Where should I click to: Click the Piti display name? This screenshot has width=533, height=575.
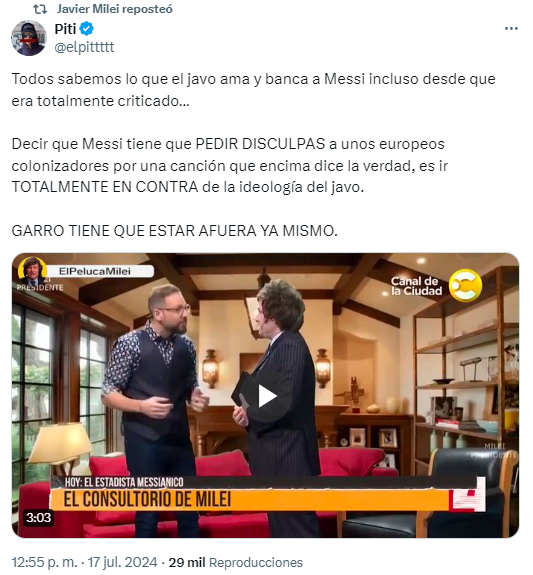pyautogui.click(x=65, y=29)
